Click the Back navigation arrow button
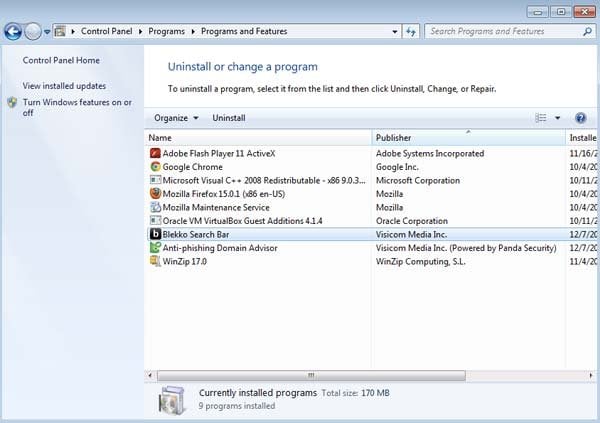 (13, 31)
